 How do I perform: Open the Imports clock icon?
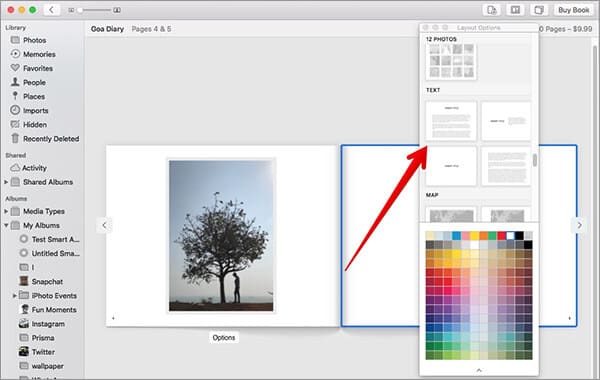pyautogui.click(x=15, y=110)
